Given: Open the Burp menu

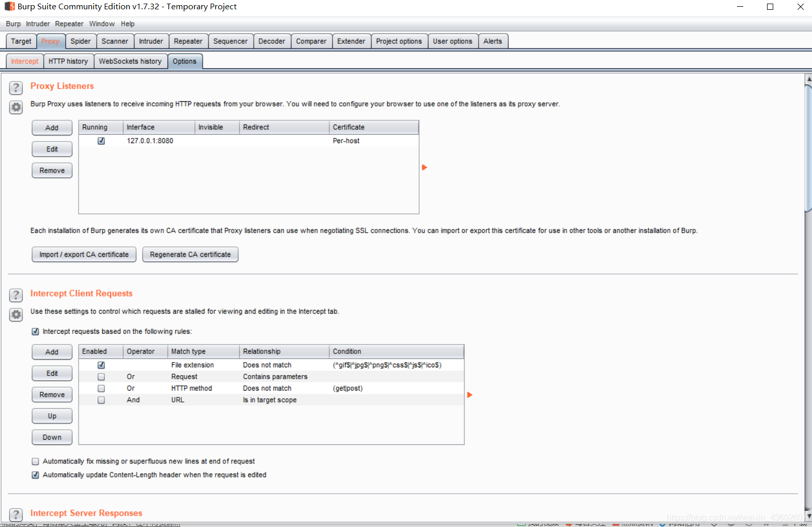Looking at the screenshot, I should pyautogui.click(x=13, y=24).
